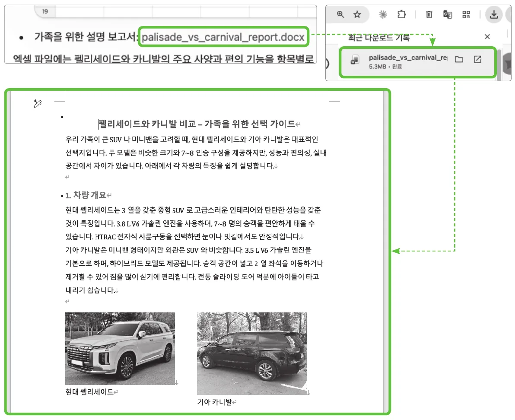The image size is (515, 420).
Task: Click the '최근 다운로드 기록' header text
Action: pyautogui.click(x=379, y=38)
